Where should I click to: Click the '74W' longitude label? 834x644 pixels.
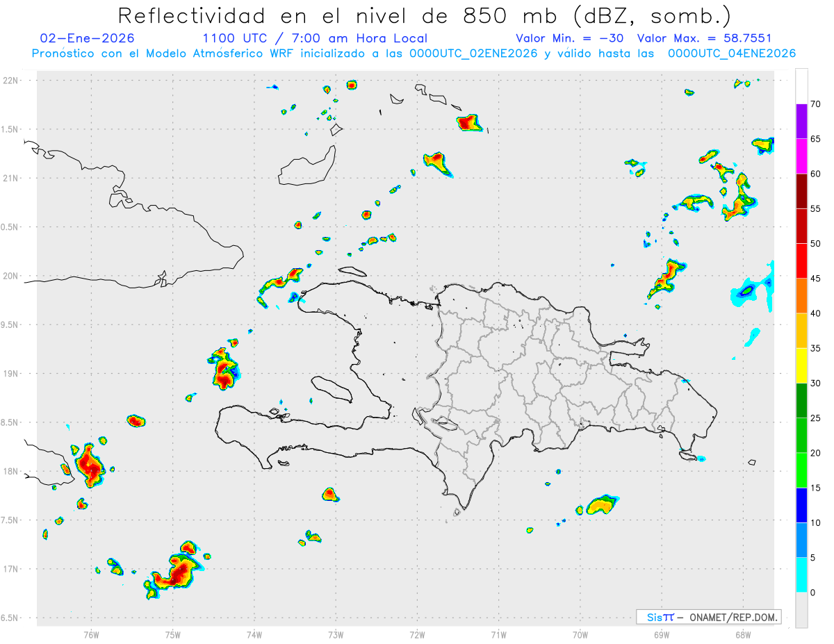click(x=254, y=634)
